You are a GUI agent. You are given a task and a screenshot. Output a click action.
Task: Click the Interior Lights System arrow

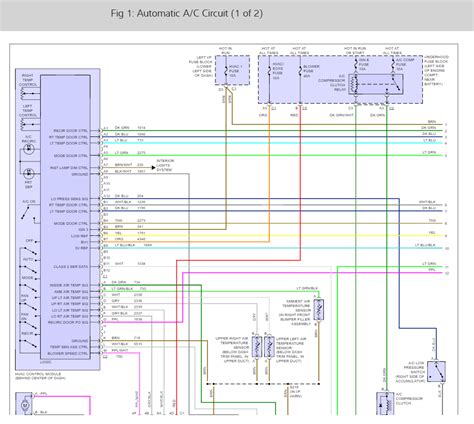pos(153,168)
